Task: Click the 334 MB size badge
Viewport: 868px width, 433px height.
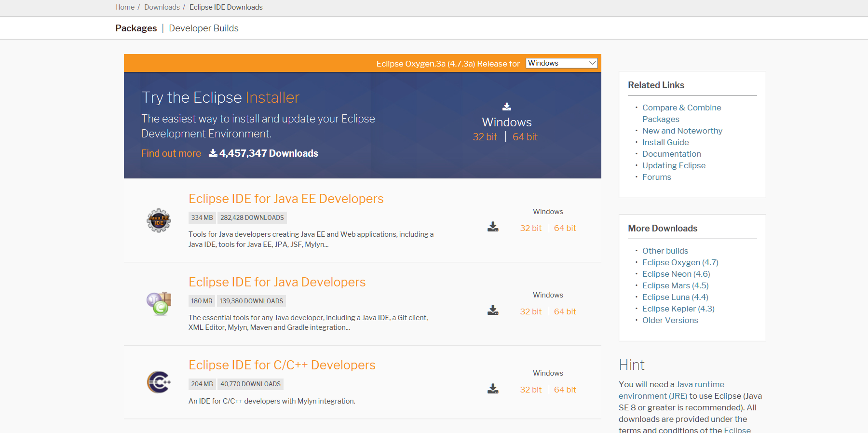Action: (202, 217)
